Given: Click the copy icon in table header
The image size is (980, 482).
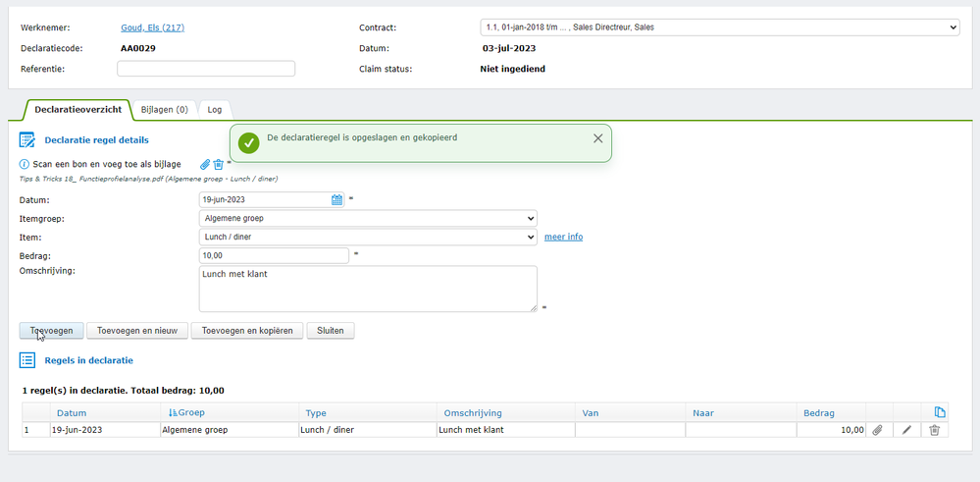Looking at the screenshot, I should (940, 412).
